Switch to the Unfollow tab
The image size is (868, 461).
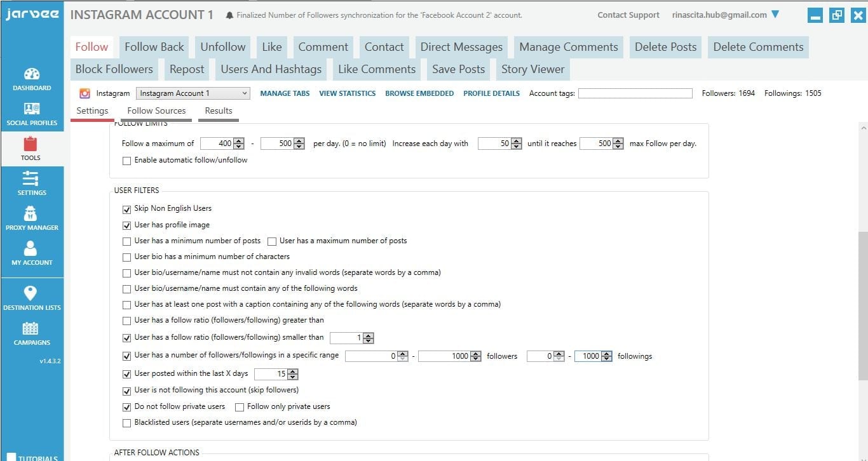[x=223, y=47]
